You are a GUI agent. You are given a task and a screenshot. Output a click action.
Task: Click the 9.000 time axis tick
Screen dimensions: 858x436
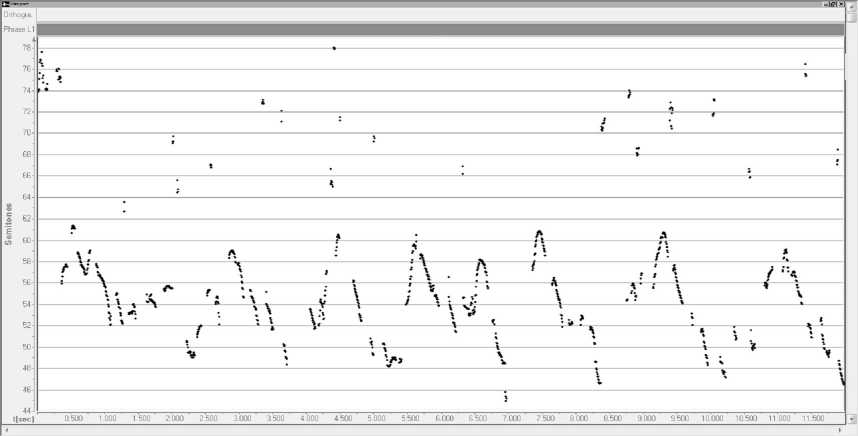[646, 418]
